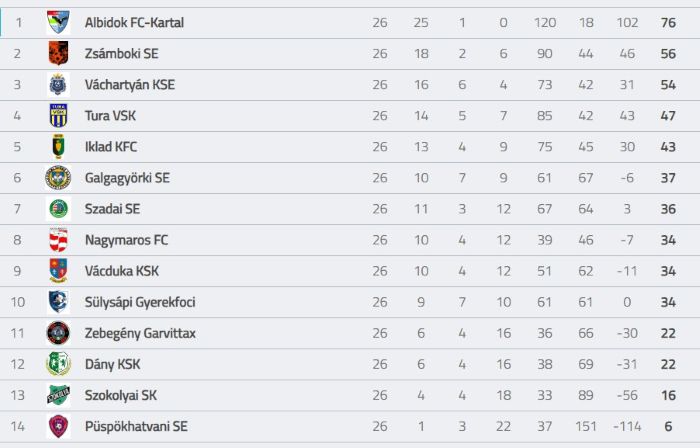Click the Szadai SE circular logo
The height and width of the screenshot is (448, 700).
pos(58,209)
